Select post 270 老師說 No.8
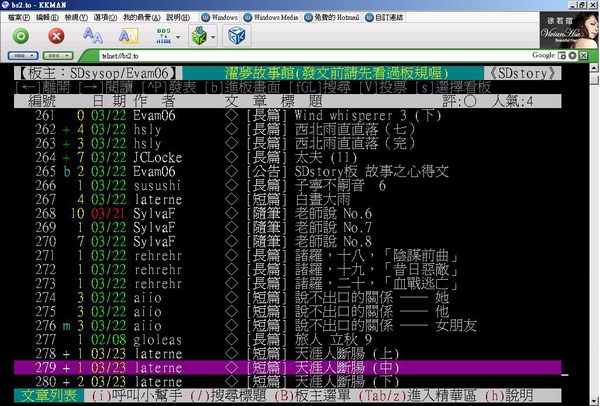 [x=288, y=242]
